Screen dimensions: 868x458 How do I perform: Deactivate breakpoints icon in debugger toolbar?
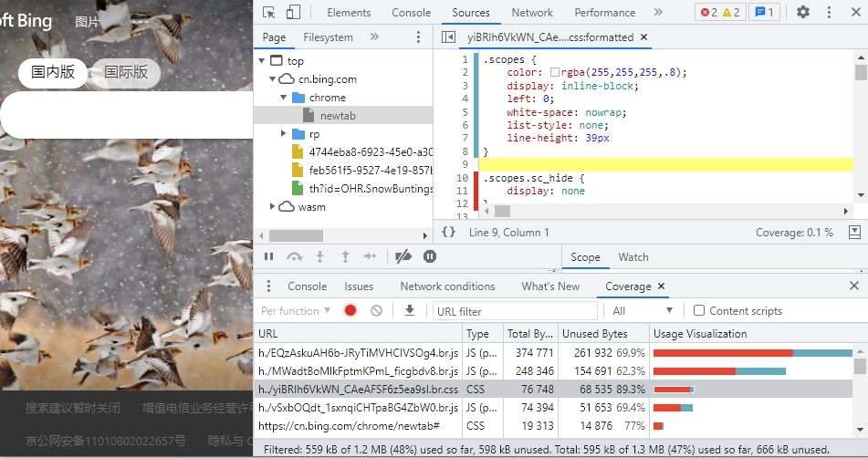click(x=403, y=257)
